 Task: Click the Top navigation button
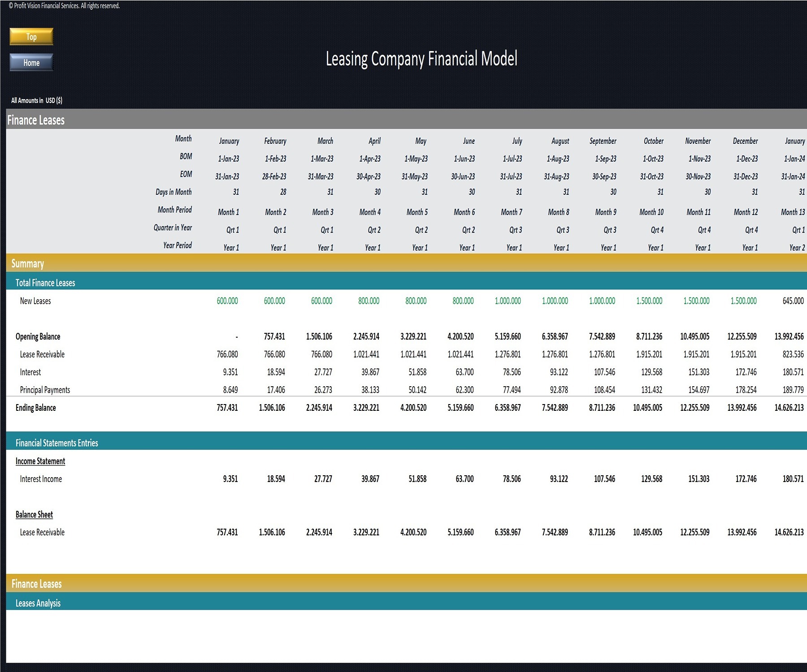tap(30, 37)
